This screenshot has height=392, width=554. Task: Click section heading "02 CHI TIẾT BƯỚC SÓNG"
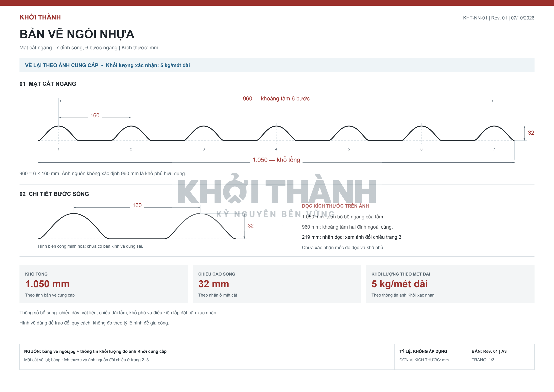coord(54,194)
